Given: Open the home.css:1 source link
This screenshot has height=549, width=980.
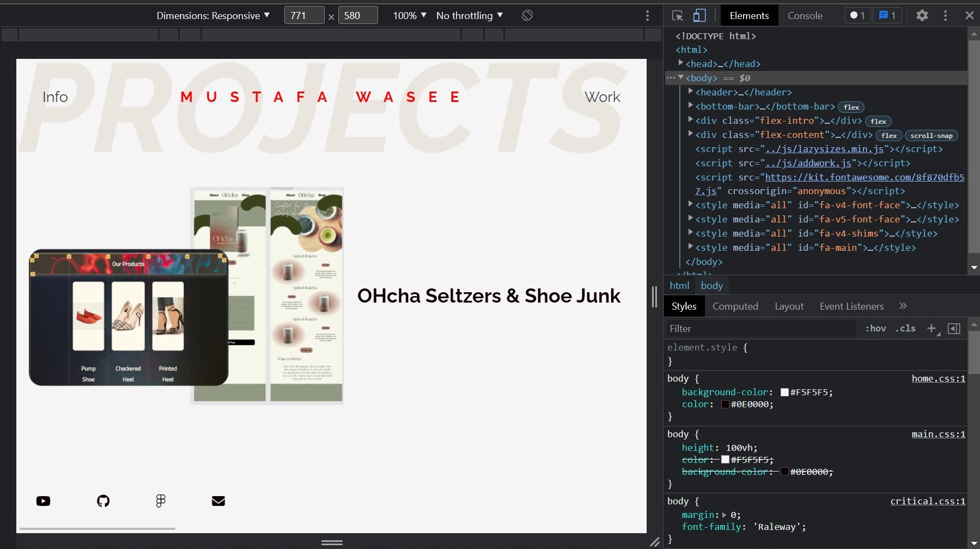Looking at the screenshot, I should [x=938, y=378].
